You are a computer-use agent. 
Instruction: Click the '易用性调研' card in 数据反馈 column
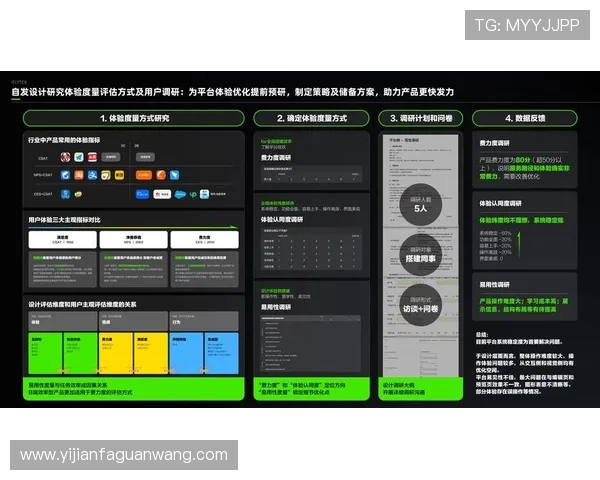(x=525, y=297)
